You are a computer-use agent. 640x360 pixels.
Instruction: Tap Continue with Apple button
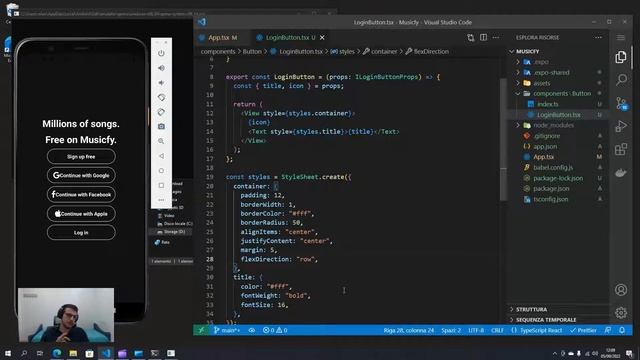coord(81,213)
